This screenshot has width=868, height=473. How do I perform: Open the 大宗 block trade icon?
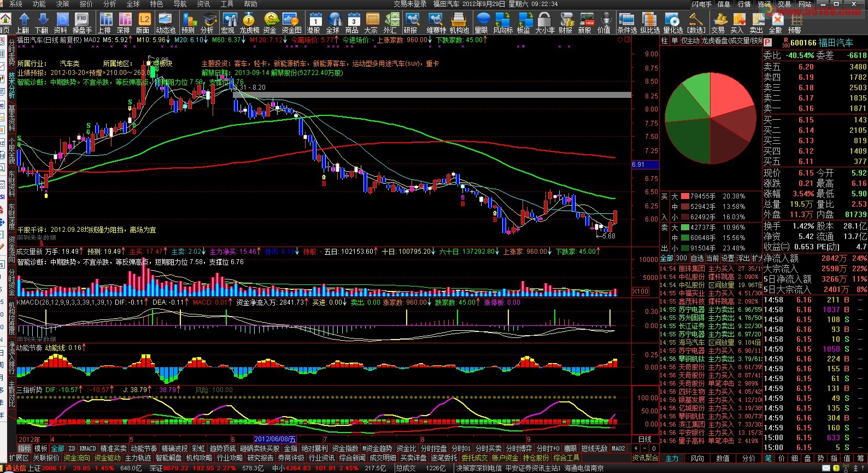371,23
